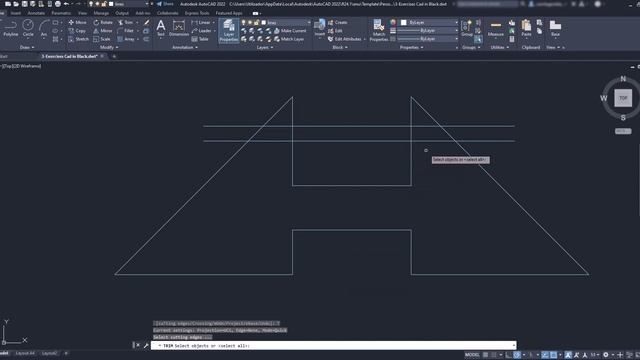Image resolution: width=640 pixels, height=360 pixels.
Task: Select the Measure tool
Action: pos(496,28)
